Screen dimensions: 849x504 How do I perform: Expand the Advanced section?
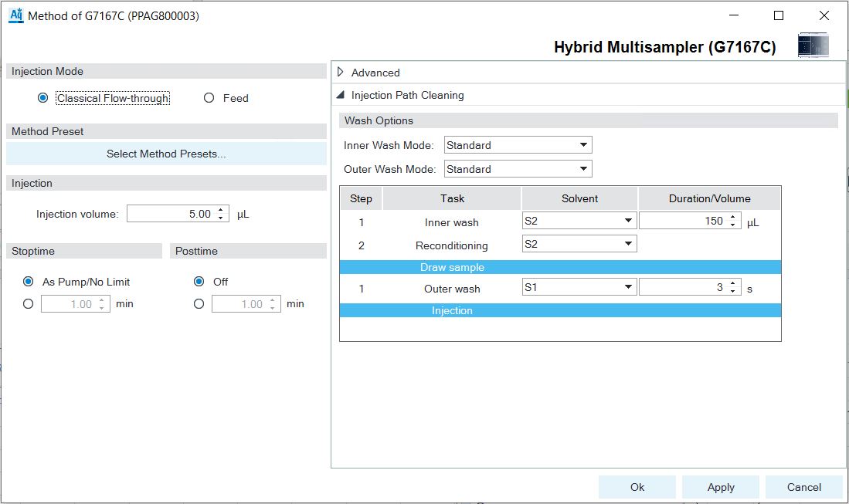(341, 73)
